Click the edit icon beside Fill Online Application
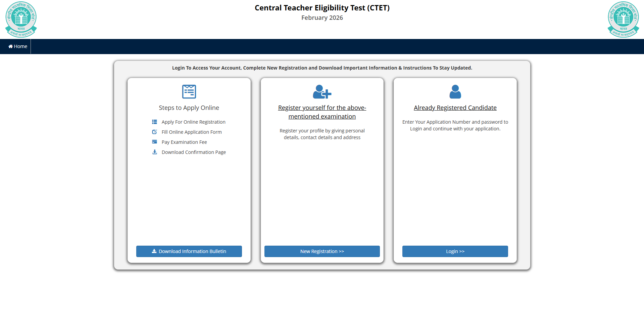644x330 pixels. (x=154, y=132)
